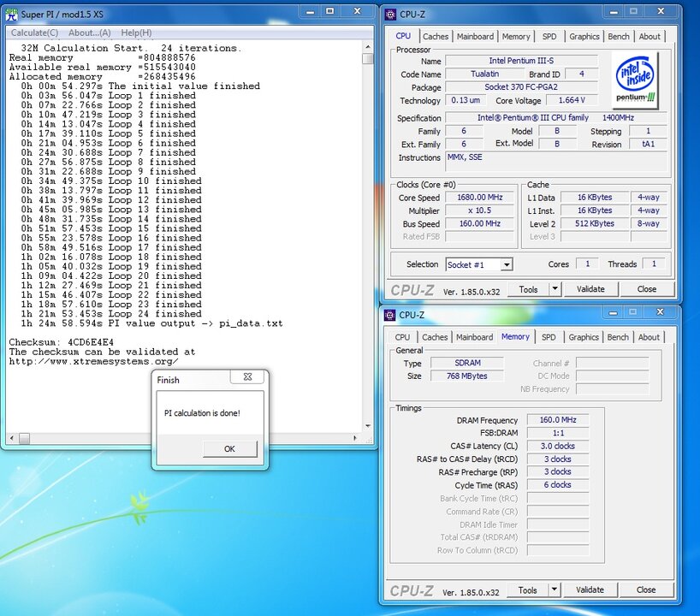Select CPU tab in upper CPU-Z
700x616 pixels.
pyautogui.click(x=403, y=36)
